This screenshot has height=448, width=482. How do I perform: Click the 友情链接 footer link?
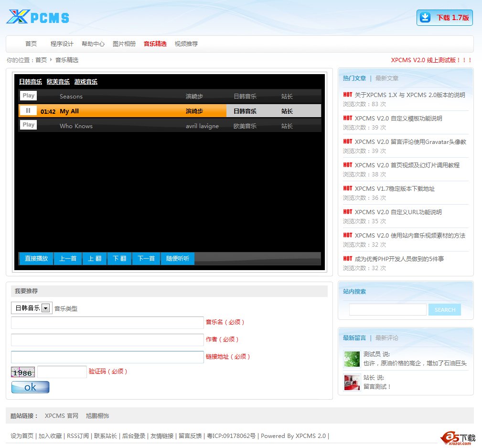click(x=162, y=436)
